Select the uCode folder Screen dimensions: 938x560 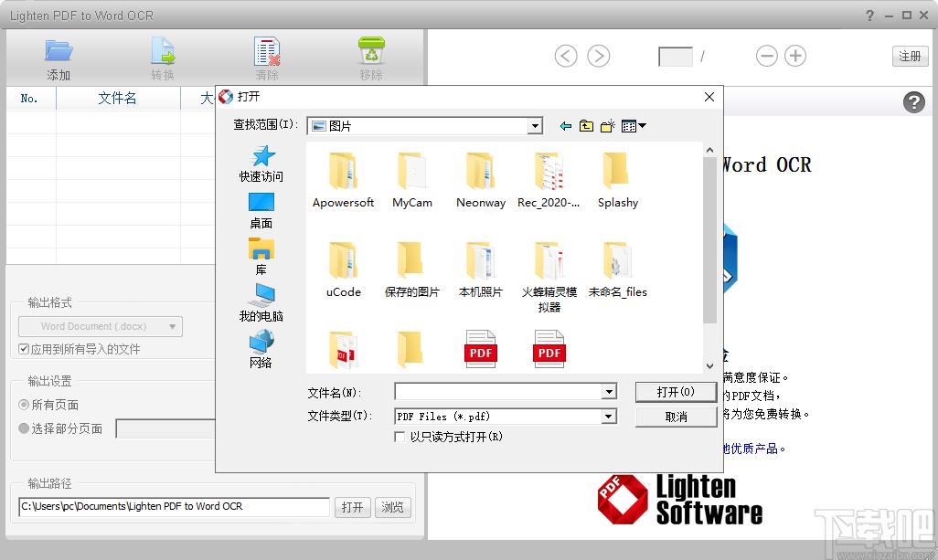(x=344, y=269)
